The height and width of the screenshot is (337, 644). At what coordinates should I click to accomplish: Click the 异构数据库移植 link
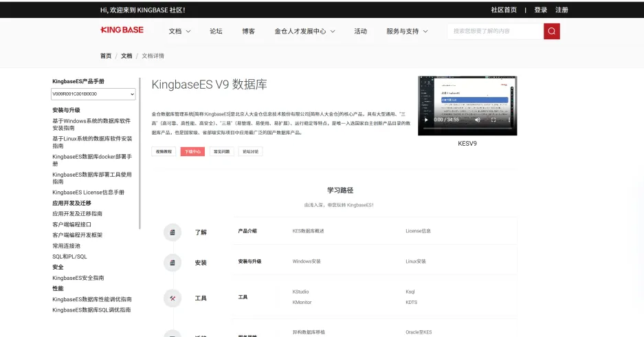tap(309, 332)
